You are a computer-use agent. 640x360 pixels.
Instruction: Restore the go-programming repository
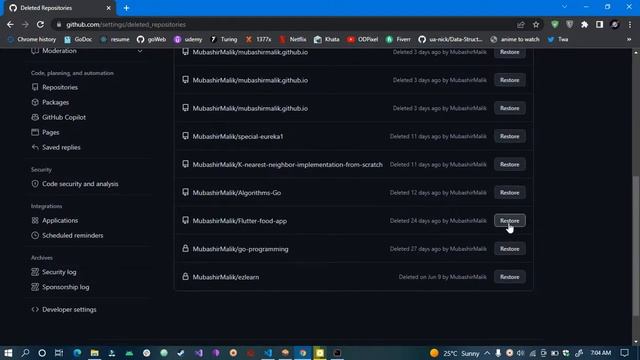click(x=509, y=249)
